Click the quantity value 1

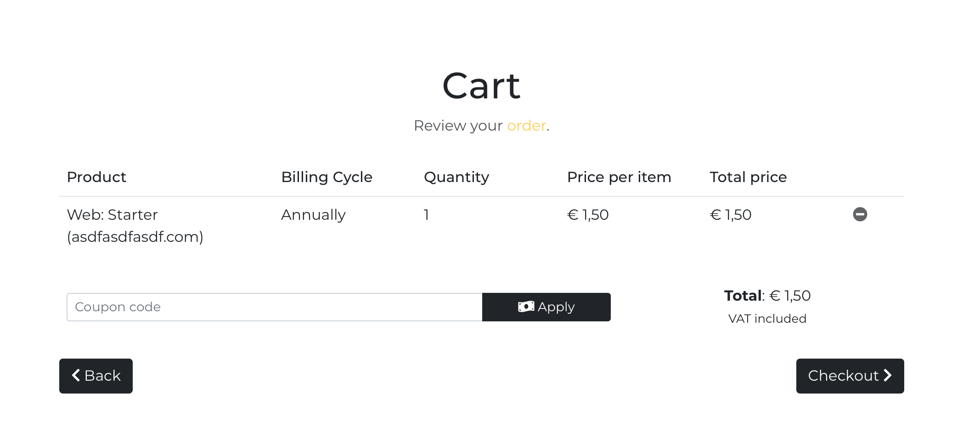pos(427,215)
